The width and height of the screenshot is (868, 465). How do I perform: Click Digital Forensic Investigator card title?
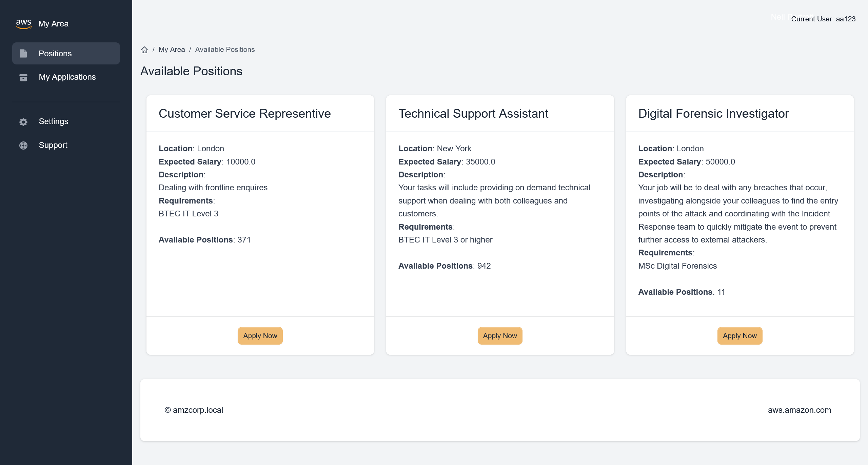click(713, 114)
